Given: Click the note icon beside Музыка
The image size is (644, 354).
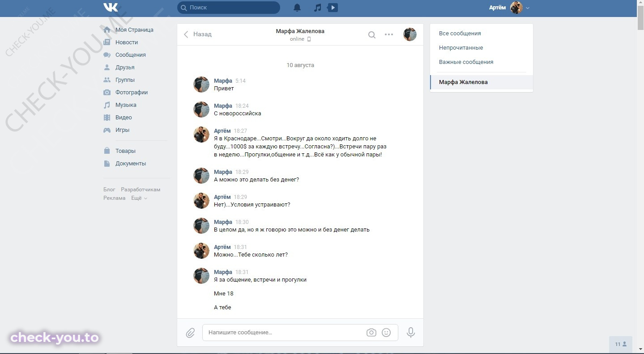Looking at the screenshot, I should click(x=107, y=105).
